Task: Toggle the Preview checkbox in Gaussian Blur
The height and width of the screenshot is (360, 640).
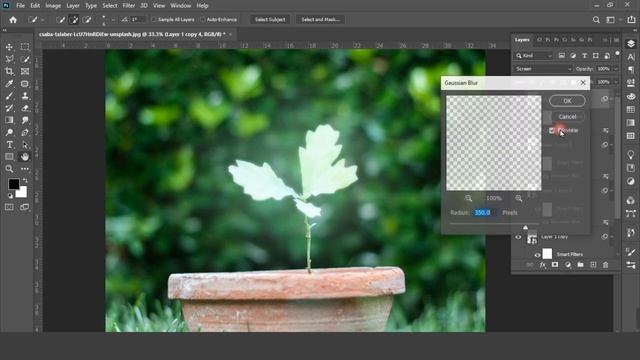Action: tap(552, 131)
